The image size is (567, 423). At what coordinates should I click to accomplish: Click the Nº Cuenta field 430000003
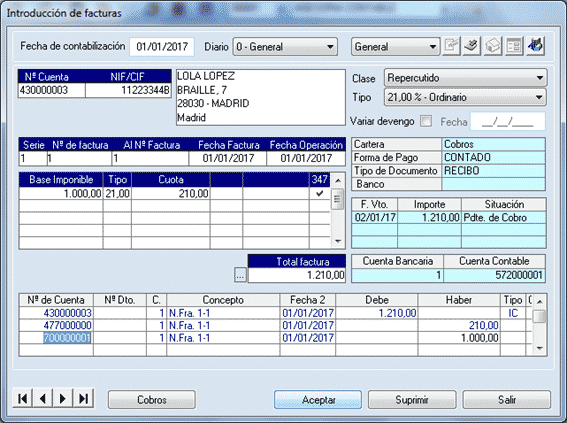click(x=52, y=90)
